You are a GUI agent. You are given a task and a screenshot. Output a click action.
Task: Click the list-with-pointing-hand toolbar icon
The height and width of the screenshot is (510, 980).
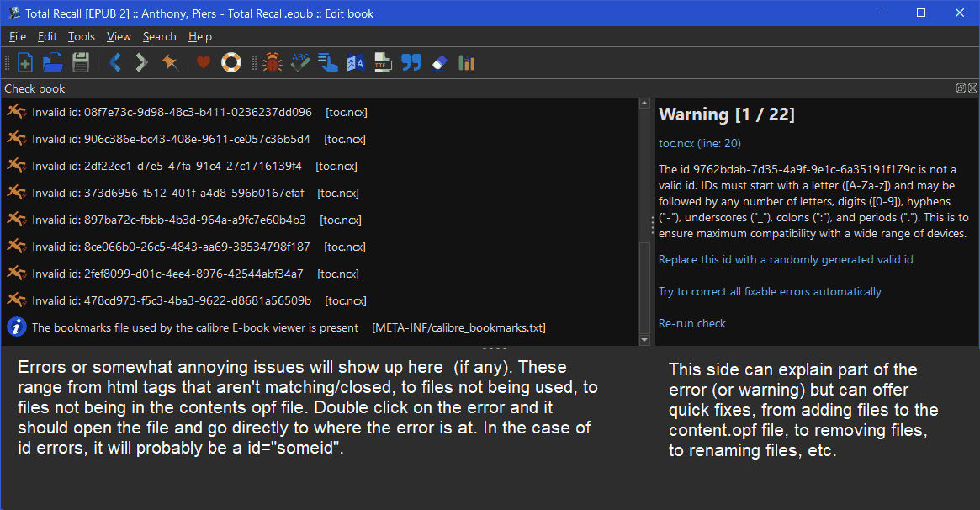click(x=327, y=62)
